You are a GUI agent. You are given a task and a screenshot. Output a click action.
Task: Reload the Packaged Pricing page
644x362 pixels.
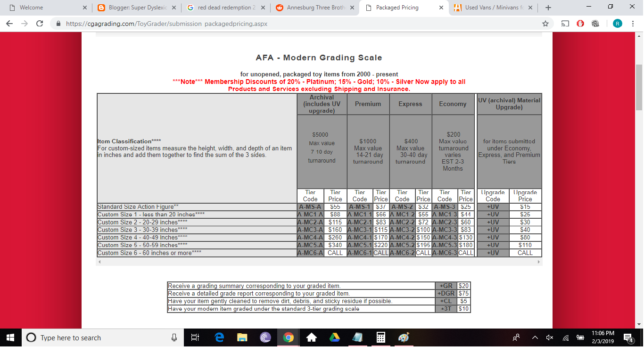click(x=40, y=24)
